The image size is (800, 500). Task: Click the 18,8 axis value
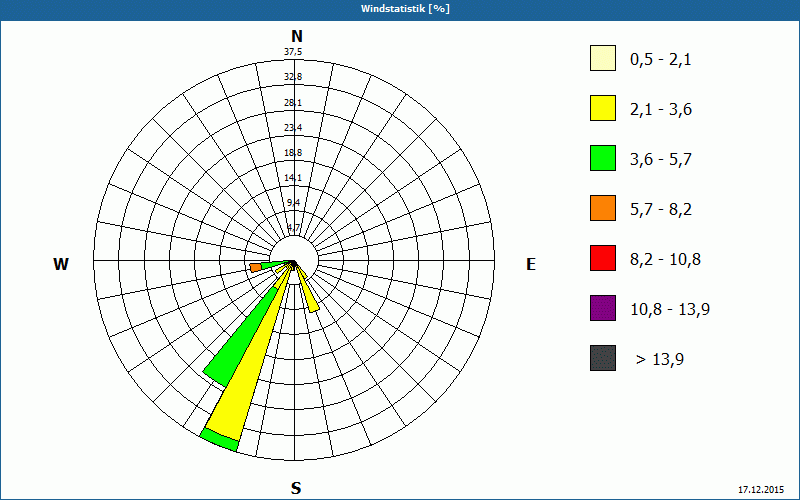[x=293, y=153]
